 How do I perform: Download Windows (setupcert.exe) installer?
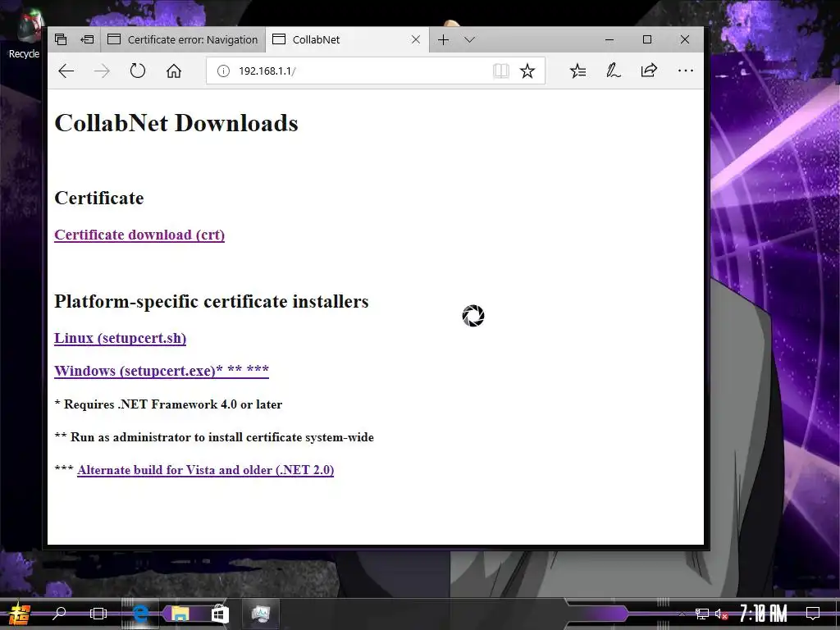point(162,371)
